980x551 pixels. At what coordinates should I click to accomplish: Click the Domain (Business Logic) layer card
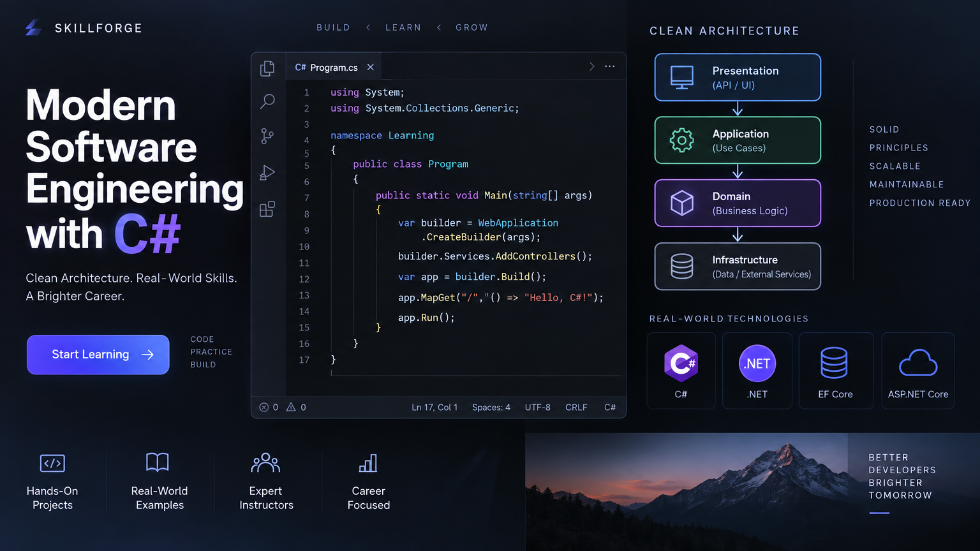738,203
